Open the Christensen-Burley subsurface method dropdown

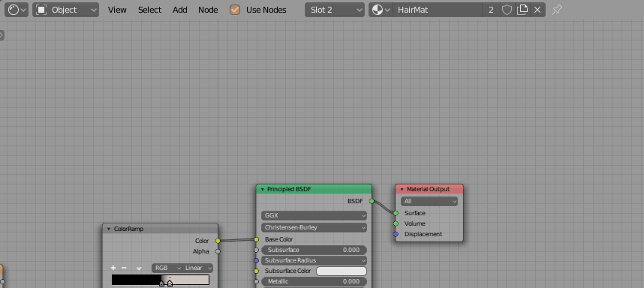[314, 227]
